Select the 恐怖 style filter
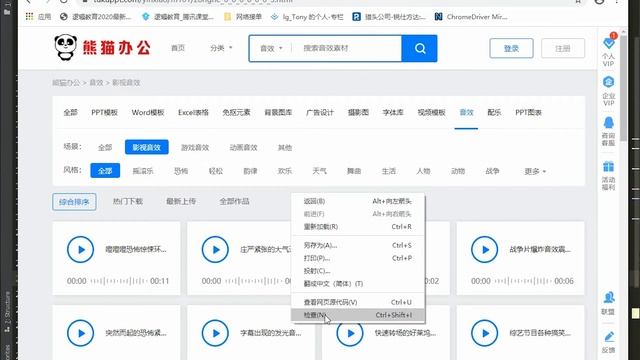The height and width of the screenshot is (360, 640). tap(181, 171)
